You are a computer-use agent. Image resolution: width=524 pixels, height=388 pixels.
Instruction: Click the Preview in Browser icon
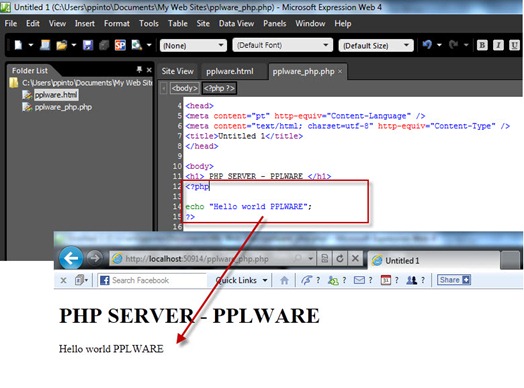[137, 45]
